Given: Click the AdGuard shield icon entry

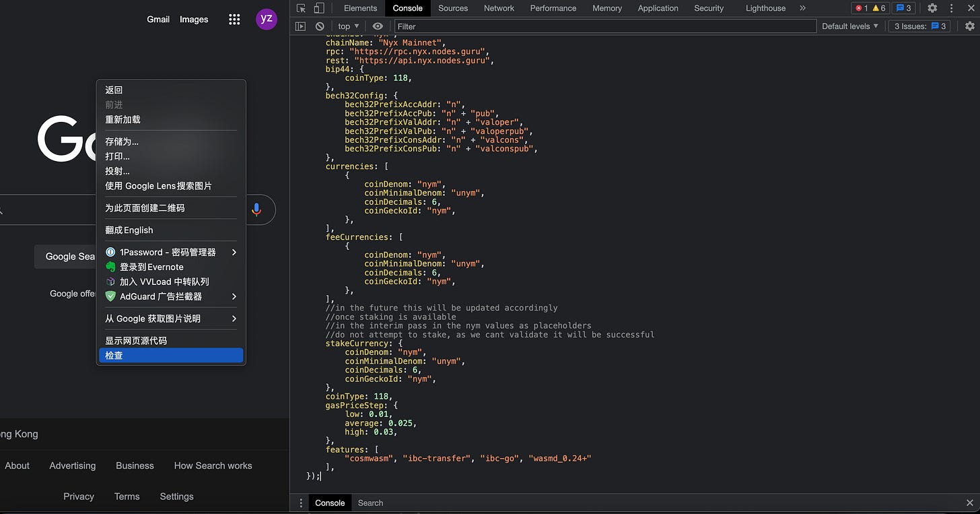Looking at the screenshot, I should 110,296.
